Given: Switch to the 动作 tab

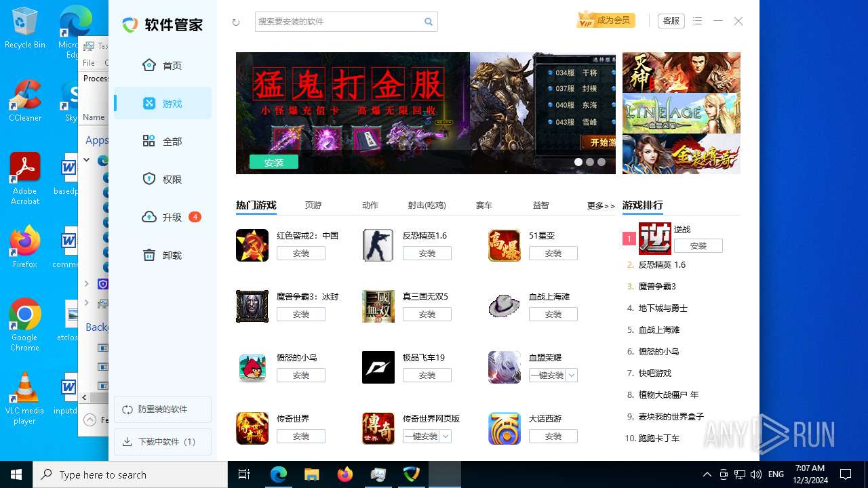Looking at the screenshot, I should 370,205.
